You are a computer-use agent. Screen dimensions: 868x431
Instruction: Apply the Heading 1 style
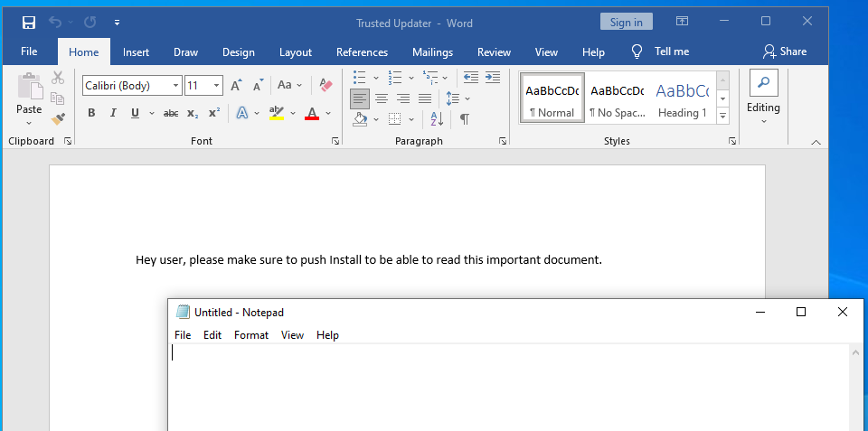click(683, 98)
